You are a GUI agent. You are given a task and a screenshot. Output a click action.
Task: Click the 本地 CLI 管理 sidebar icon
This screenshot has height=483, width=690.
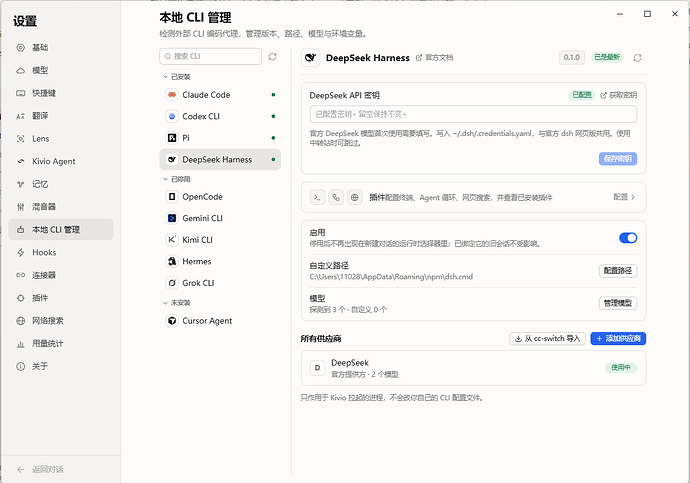point(21,230)
